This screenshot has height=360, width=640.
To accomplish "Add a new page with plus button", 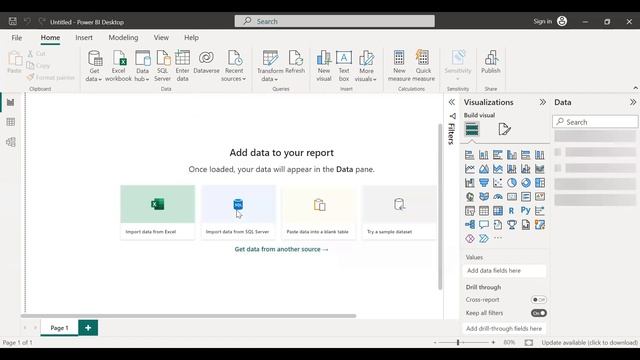I will pos(88,328).
